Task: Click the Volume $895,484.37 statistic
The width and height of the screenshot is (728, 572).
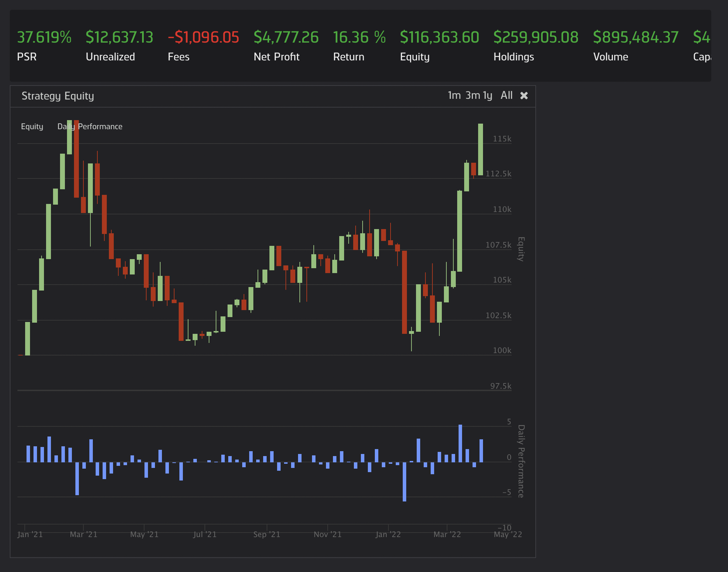Action: tap(636, 37)
